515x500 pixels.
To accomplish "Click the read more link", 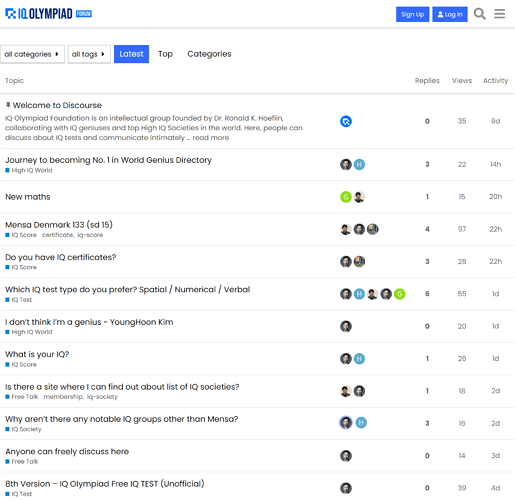I will coord(211,138).
